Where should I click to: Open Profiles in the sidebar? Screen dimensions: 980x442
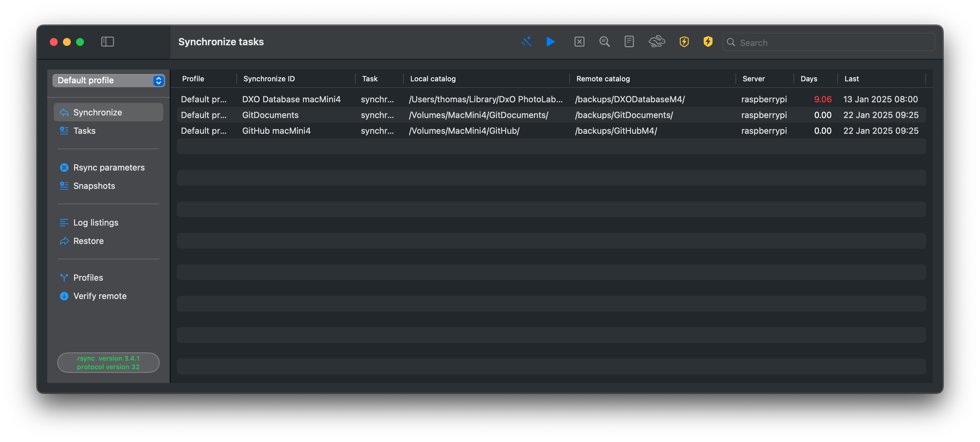[108, 277]
